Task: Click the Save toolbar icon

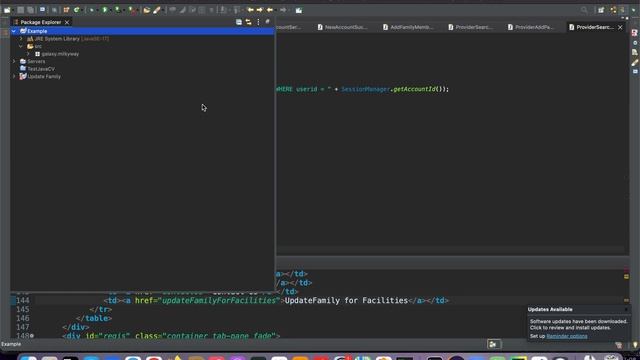Action: click(x=21, y=10)
